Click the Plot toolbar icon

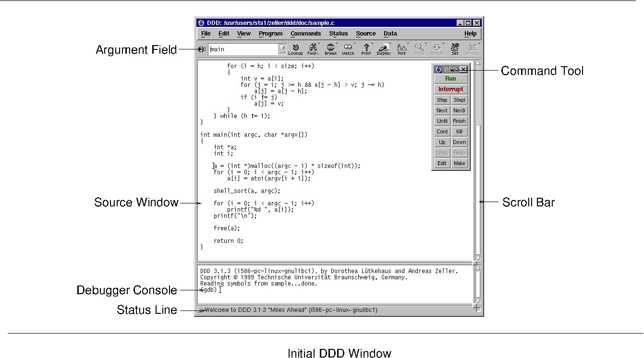(x=401, y=49)
